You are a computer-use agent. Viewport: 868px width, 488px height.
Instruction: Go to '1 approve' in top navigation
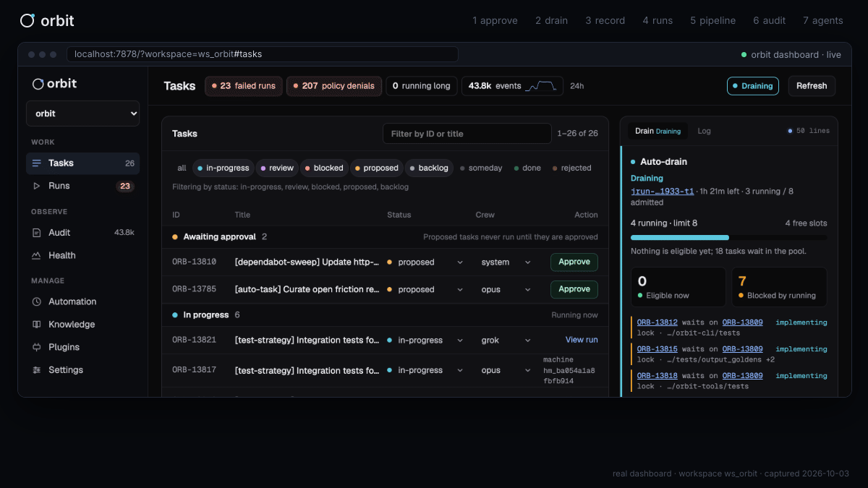coord(495,20)
